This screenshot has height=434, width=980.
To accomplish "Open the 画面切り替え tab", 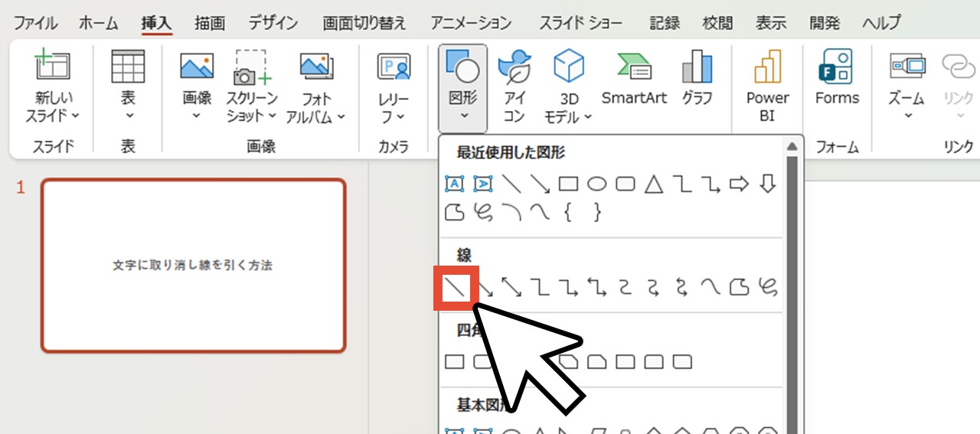I will (x=364, y=23).
